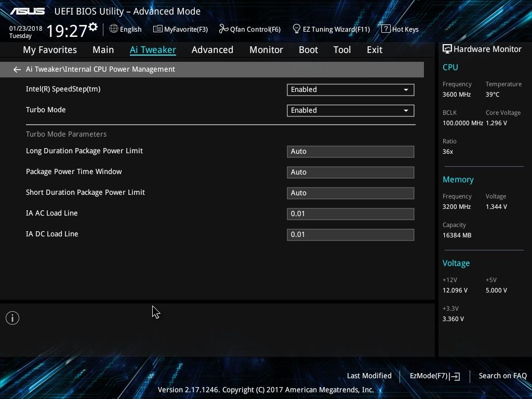This screenshot has width=532, height=399.
Task: Click the +3.3V 3.360 V reading
Action: (453, 319)
